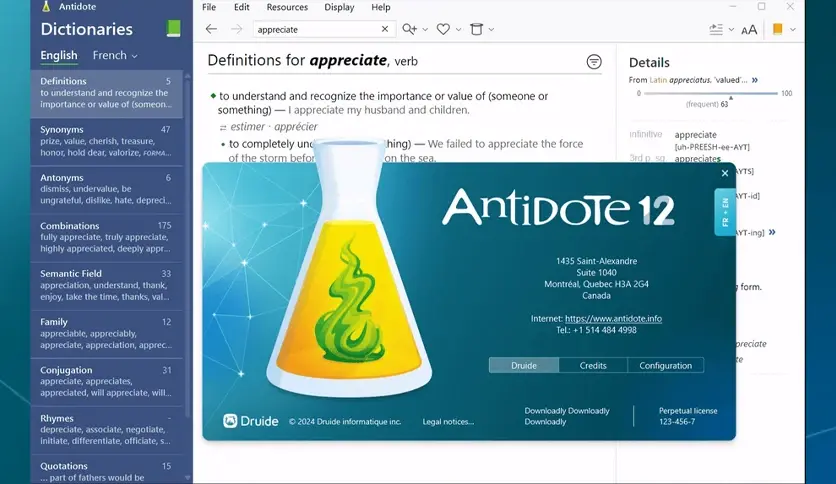Click the heart favorites icon
Screen dimensions: 836x484
[x=443, y=29]
